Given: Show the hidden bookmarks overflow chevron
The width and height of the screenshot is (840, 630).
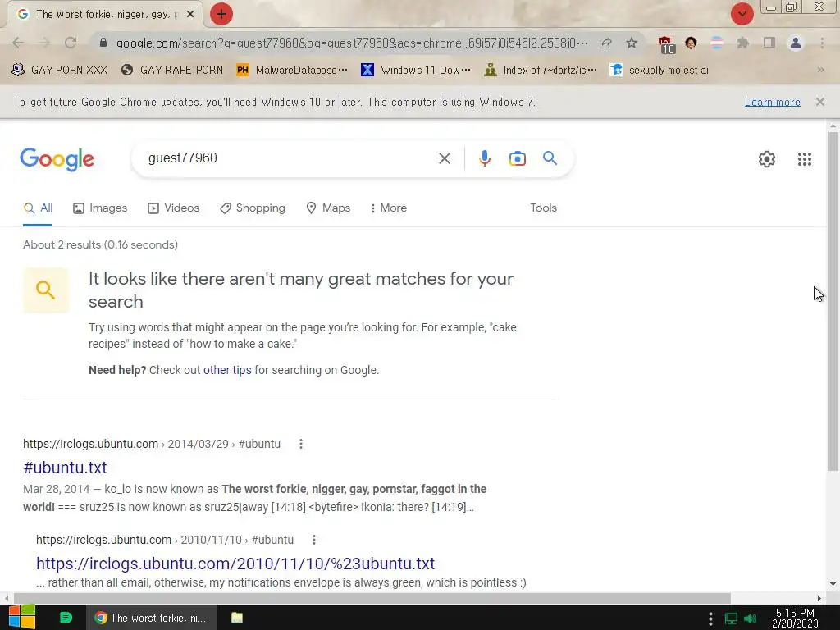Looking at the screenshot, I should point(820,70).
